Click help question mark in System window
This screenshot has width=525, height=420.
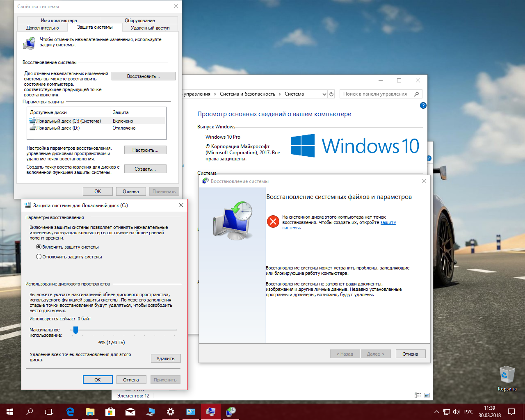tap(423, 105)
